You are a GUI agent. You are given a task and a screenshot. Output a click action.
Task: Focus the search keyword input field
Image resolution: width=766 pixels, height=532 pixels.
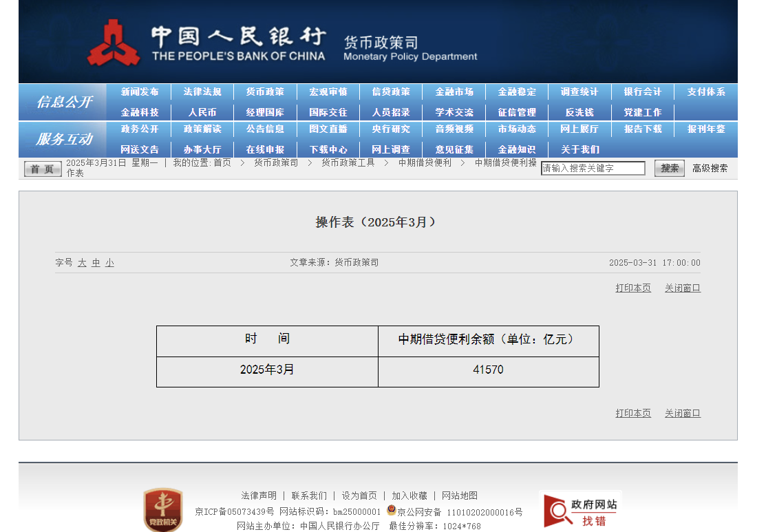pos(593,169)
